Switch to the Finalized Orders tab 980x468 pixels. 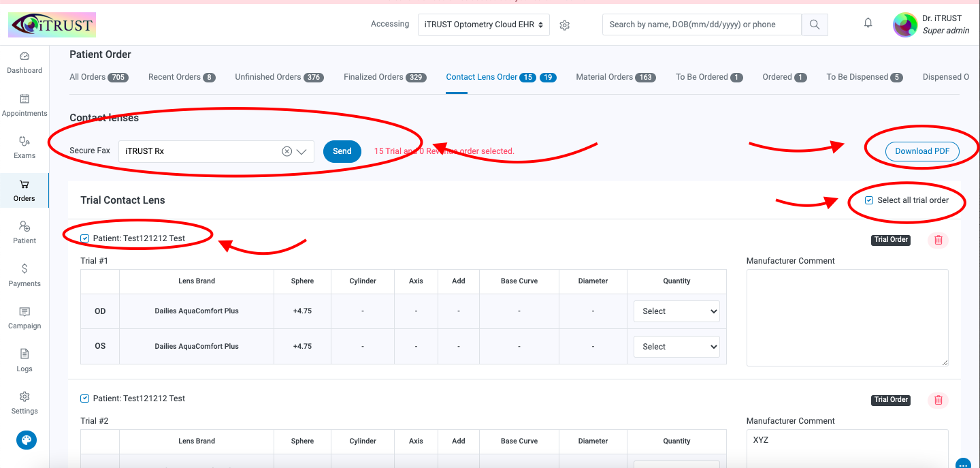point(385,77)
